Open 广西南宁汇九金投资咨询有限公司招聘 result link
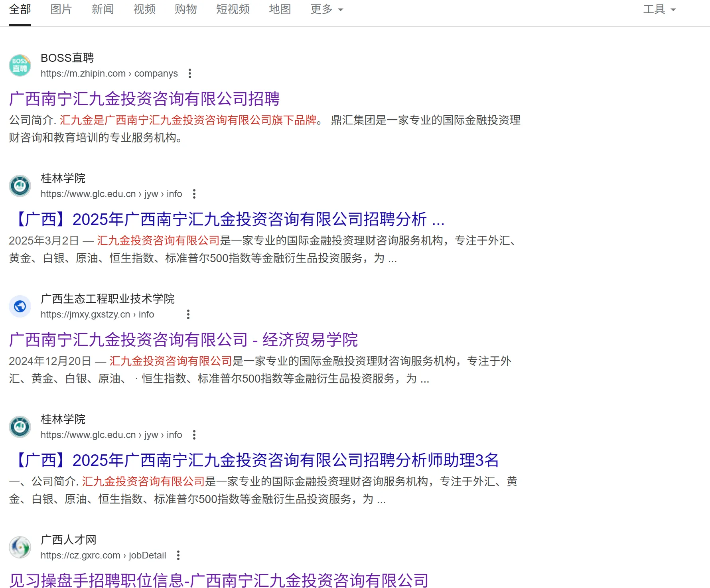 (x=144, y=99)
